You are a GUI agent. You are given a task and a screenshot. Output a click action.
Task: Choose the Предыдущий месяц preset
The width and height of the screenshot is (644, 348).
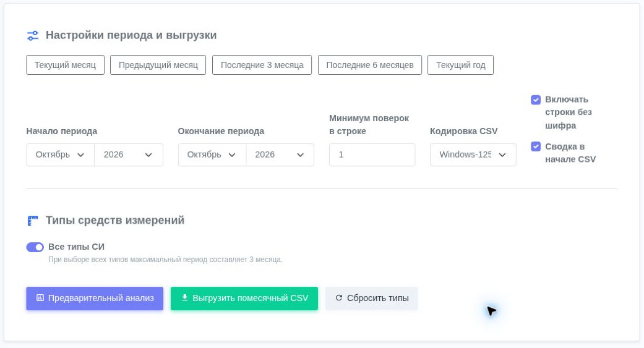click(x=158, y=65)
